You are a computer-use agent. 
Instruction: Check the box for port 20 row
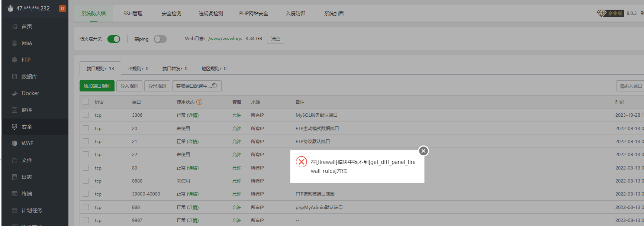click(x=86, y=128)
